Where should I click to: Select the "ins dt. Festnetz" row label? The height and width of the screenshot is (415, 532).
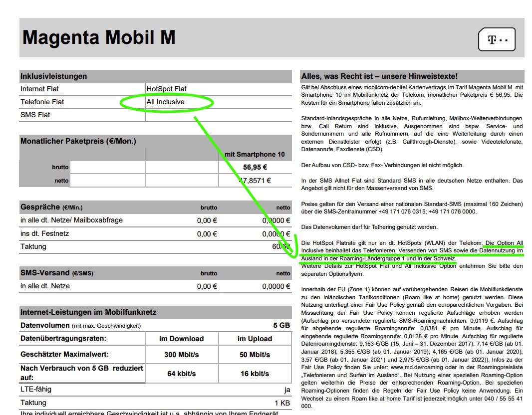[44, 233]
